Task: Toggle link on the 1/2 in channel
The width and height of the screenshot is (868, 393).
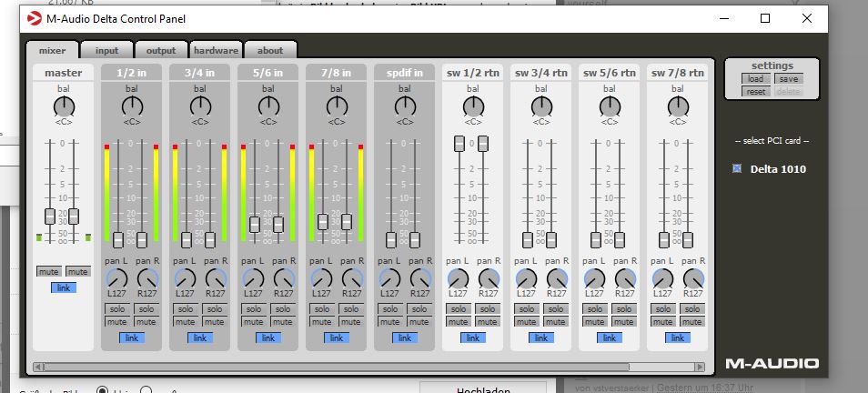Action: (132, 338)
